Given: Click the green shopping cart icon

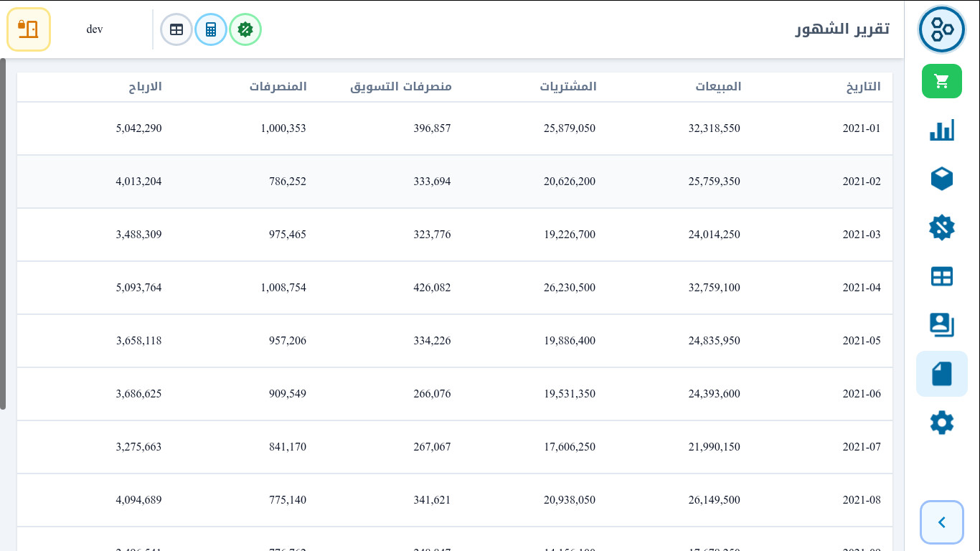Looking at the screenshot, I should click(941, 81).
